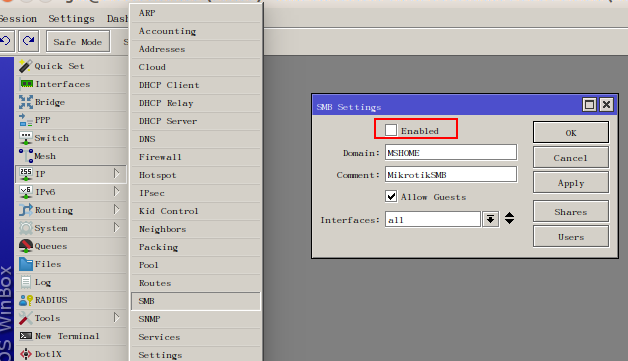This screenshot has width=628, height=361.
Task: Select DNS from IP submenu
Action: (196, 139)
